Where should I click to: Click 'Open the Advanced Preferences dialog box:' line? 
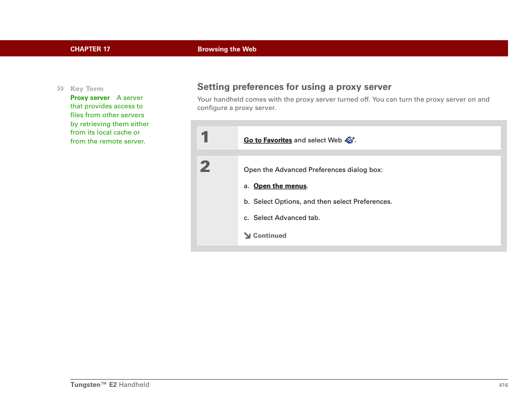313,170
